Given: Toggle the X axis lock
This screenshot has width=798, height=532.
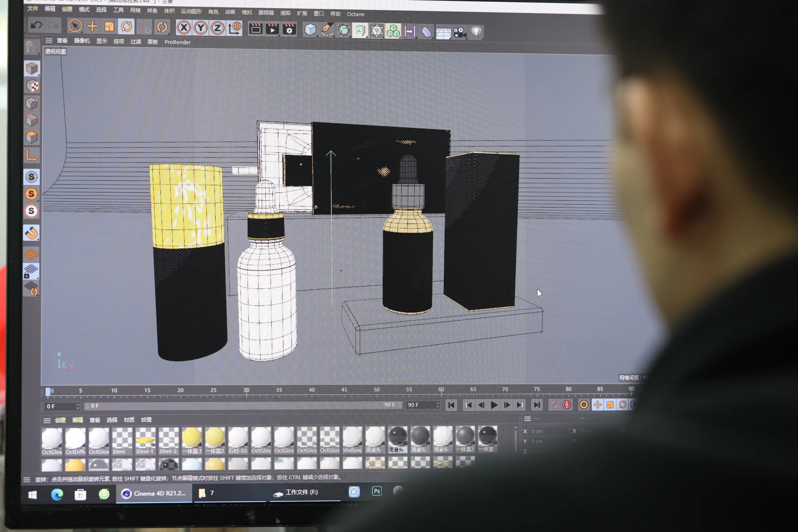Looking at the screenshot, I should pyautogui.click(x=184, y=28).
